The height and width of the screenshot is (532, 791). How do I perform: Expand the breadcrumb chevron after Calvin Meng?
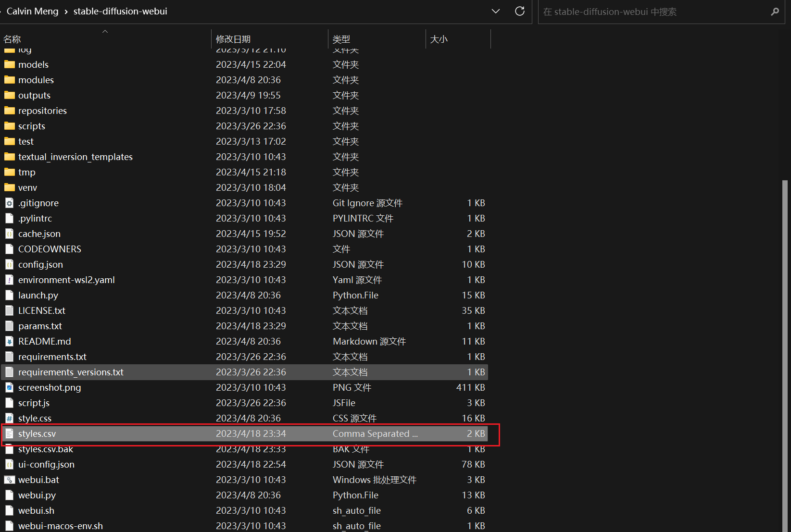click(x=66, y=12)
